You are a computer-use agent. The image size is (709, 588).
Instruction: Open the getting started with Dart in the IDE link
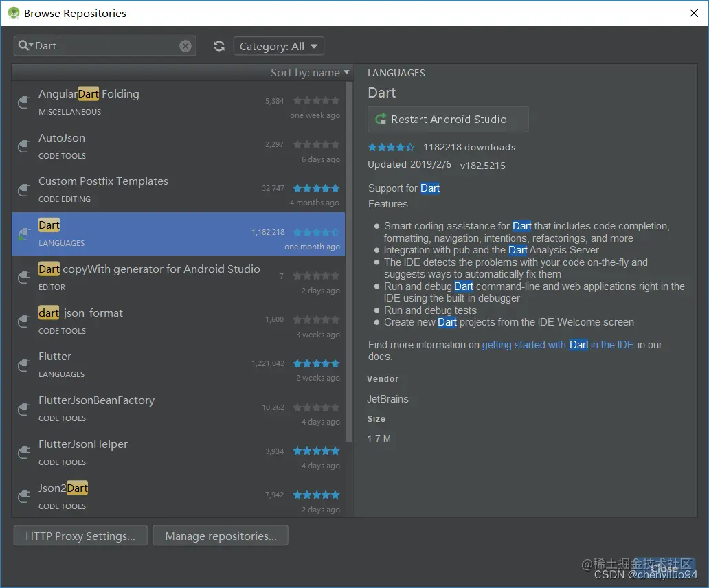(558, 345)
